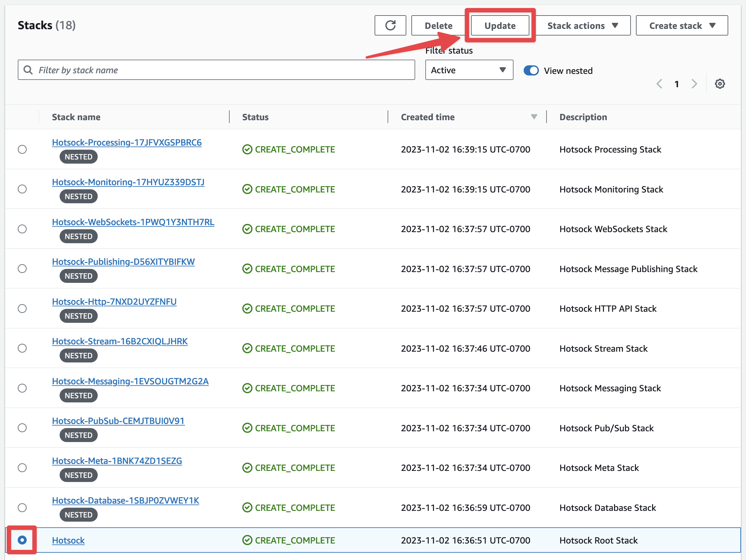Select Hotsock-Messaging stack radio button
Image resolution: width=746 pixels, height=560 pixels.
tap(22, 388)
